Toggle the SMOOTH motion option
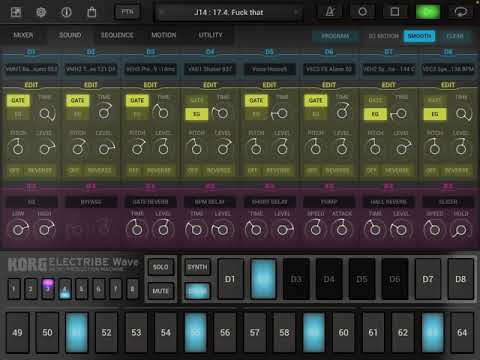 [419, 36]
